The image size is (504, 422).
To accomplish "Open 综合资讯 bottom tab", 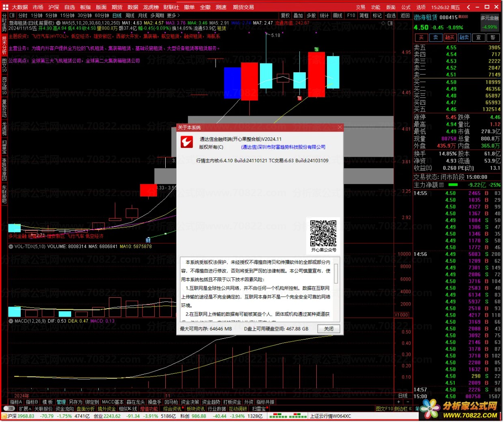I will click(x=173, y=409).
